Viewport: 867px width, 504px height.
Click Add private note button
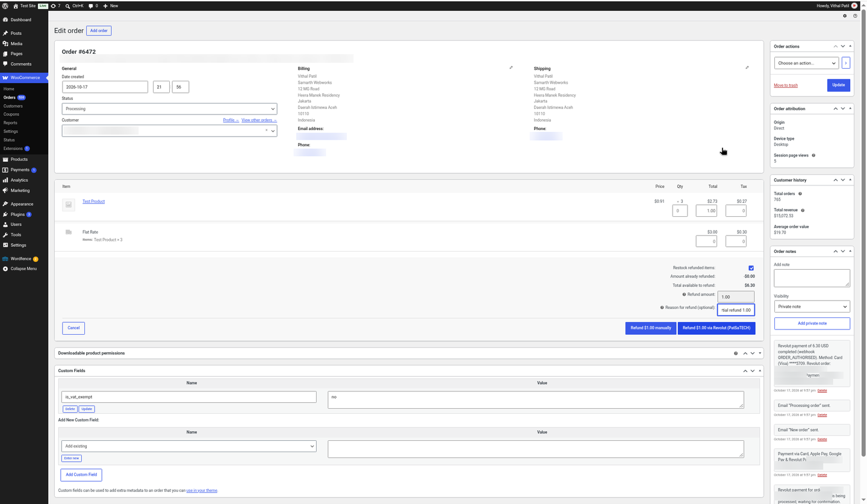click(x=812, y=323)
